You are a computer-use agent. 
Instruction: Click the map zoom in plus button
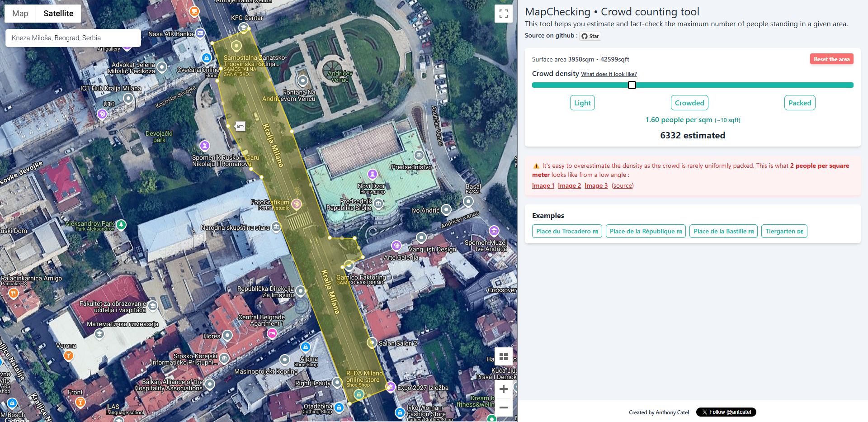(x=503, y=389)
